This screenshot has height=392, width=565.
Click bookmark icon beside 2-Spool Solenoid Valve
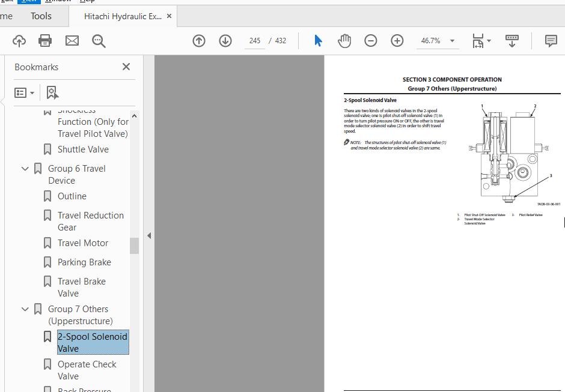(x=47, y=337)
